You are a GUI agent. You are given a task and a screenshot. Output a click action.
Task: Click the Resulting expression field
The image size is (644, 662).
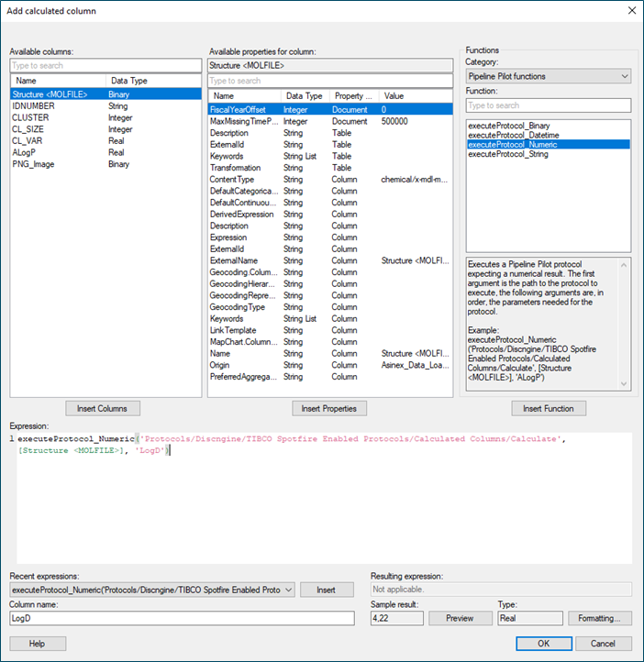coord(501,590)
